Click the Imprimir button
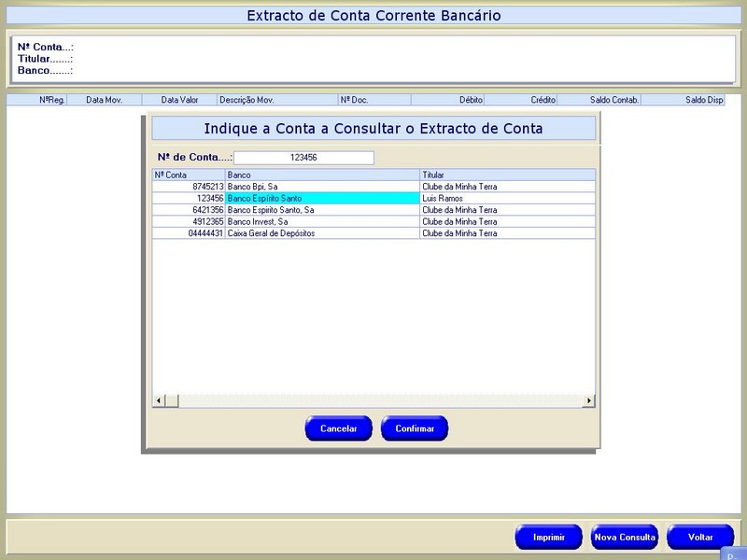The width and height of the screenshot is (747, 560). coord(549,538)
